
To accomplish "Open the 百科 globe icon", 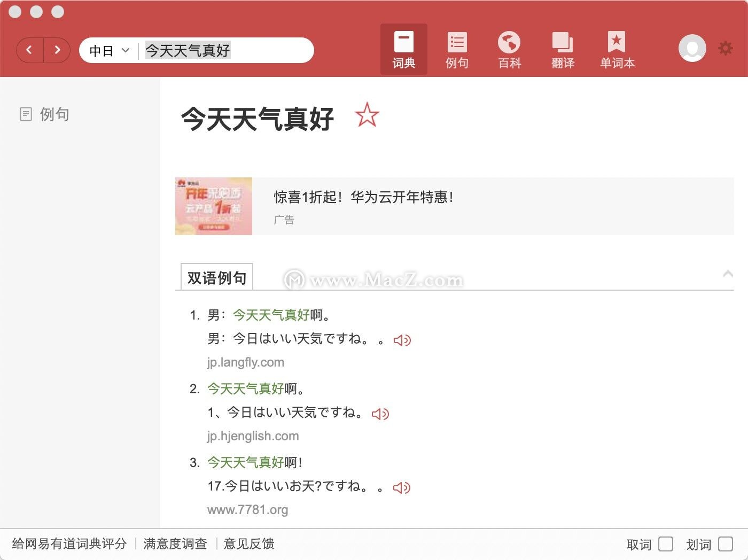I will 509,49.
